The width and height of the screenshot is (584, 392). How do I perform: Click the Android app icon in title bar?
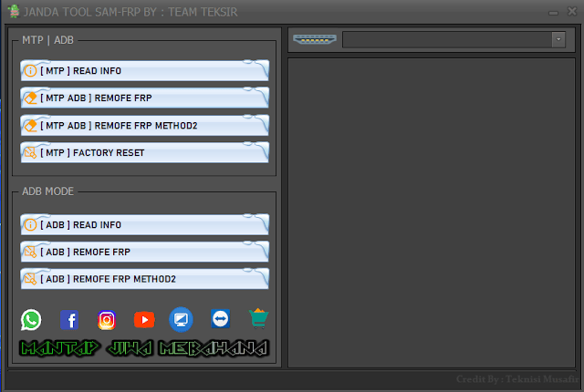coord(14,11)
